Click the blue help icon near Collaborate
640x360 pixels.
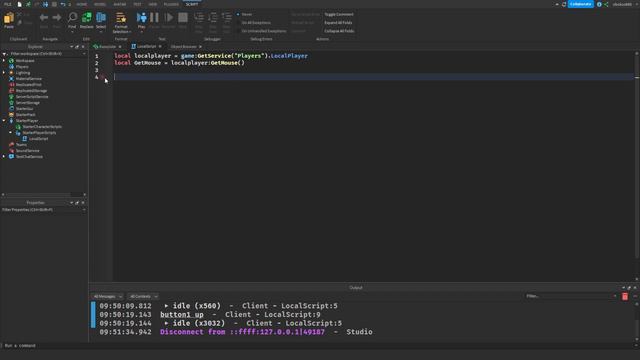pos(599,4)
